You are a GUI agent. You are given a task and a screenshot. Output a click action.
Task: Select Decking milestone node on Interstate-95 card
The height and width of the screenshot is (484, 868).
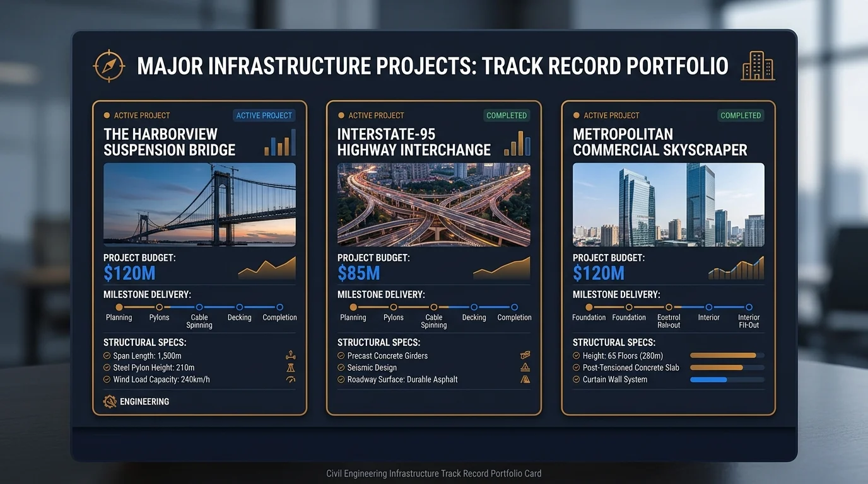pyautogui.click(x=474, y=307)
